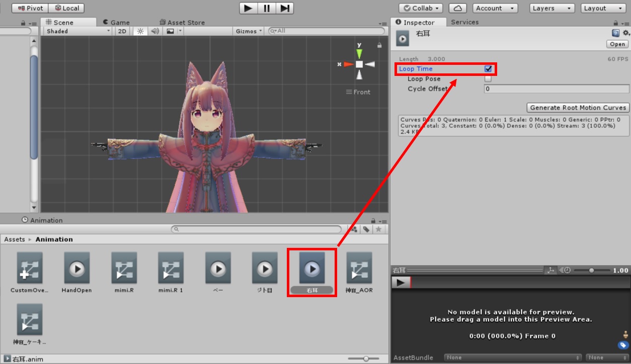The image size is (631, 364).
Task: Open the cloud services icon
Action: click(x=457, y=8)
